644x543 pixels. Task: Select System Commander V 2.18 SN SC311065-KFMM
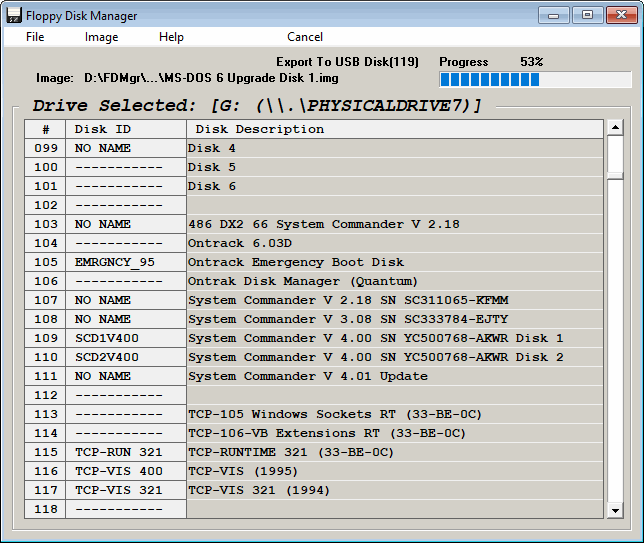395,300
